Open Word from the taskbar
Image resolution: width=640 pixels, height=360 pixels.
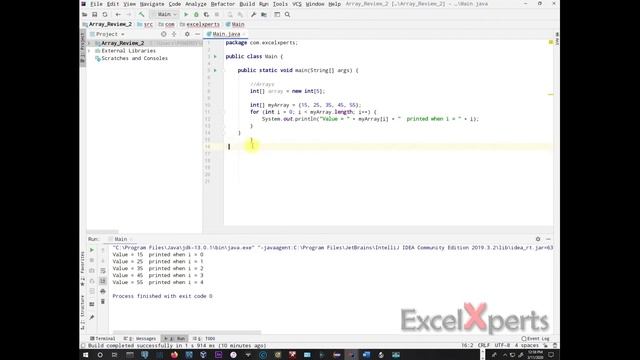(366, 355)
